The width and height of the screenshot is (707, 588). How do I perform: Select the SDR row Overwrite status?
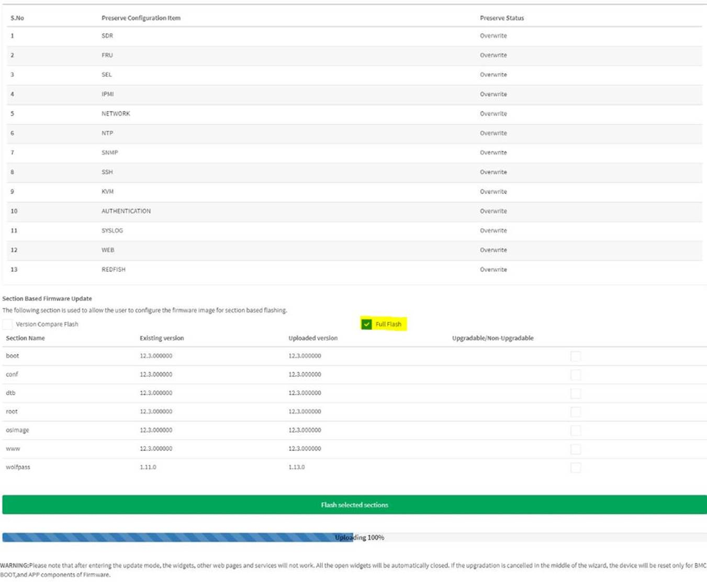tap(493, 36)
